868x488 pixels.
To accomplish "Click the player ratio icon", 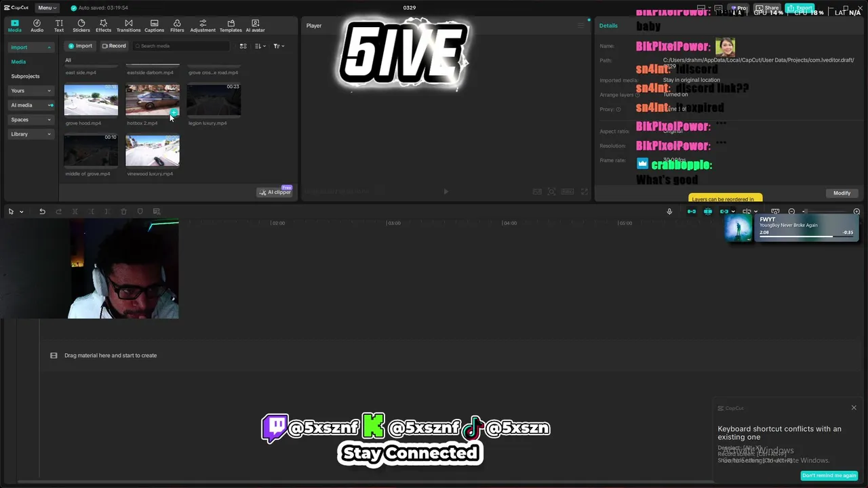I will 568,192.
